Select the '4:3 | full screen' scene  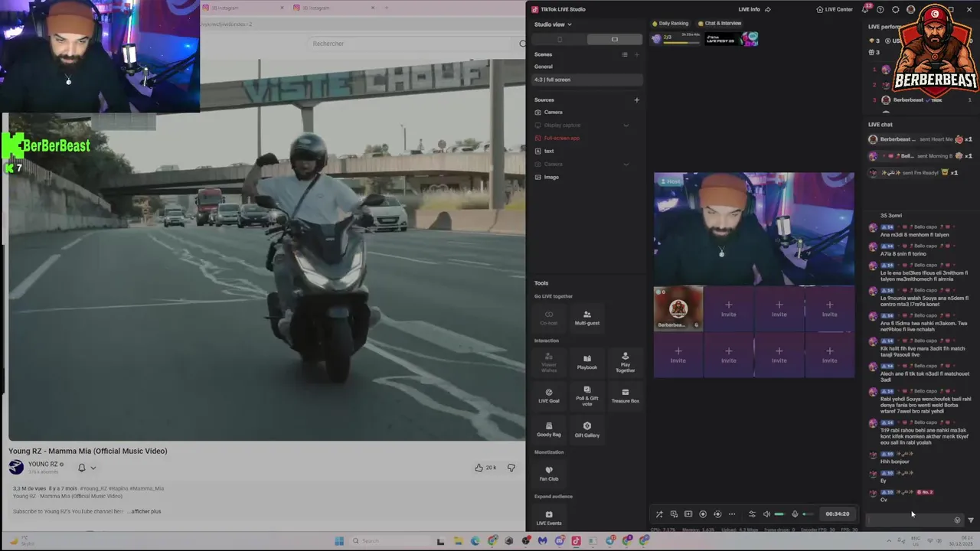pos(587,80)
